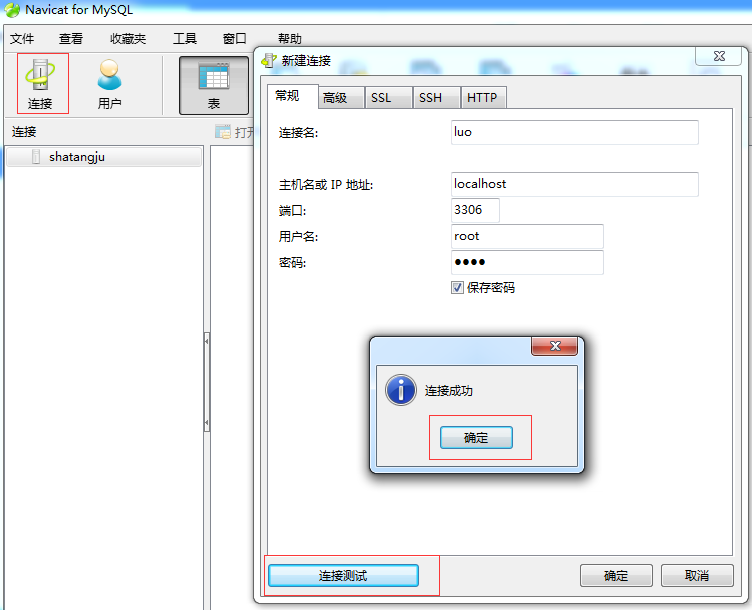The height and width of the screenshot is (610, 752).
Task: Switch to the SSH tab
Action: coord(436,98)
